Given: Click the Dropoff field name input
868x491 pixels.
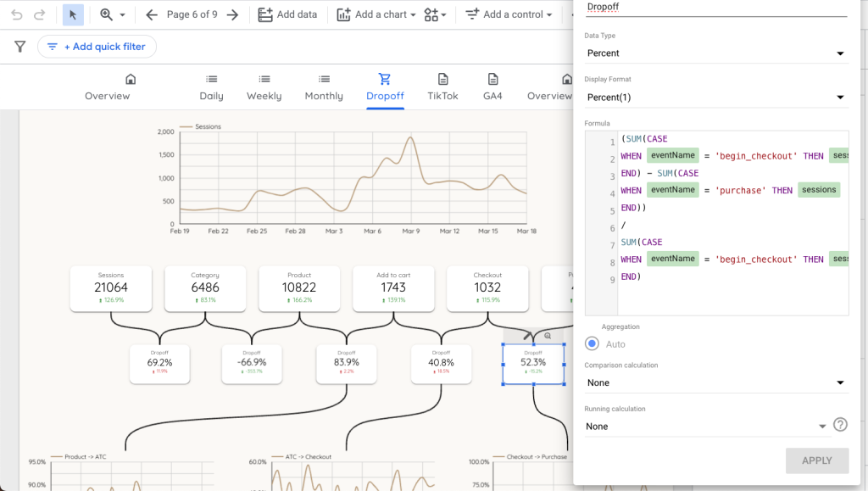Looking at the screenshot, I should tap(715, 8).
